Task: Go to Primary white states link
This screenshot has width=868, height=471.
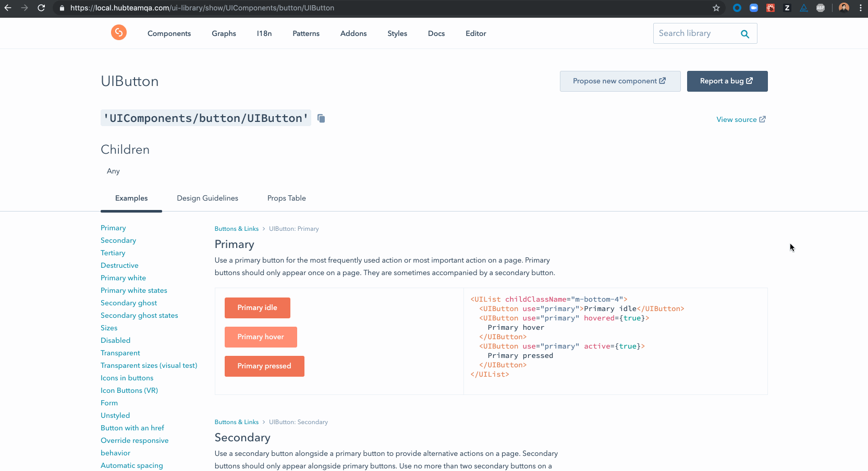Action: pyautogui.click(x=134, y=290)
